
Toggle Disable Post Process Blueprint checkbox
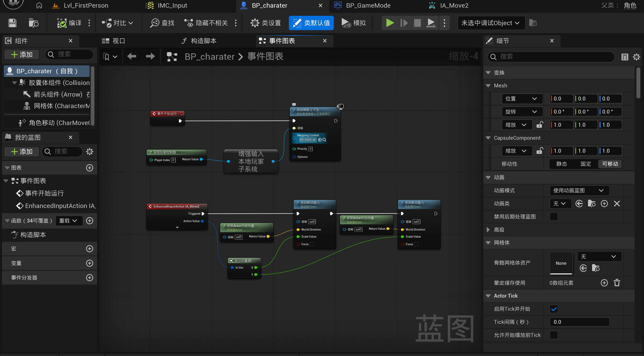coord(554,216)
